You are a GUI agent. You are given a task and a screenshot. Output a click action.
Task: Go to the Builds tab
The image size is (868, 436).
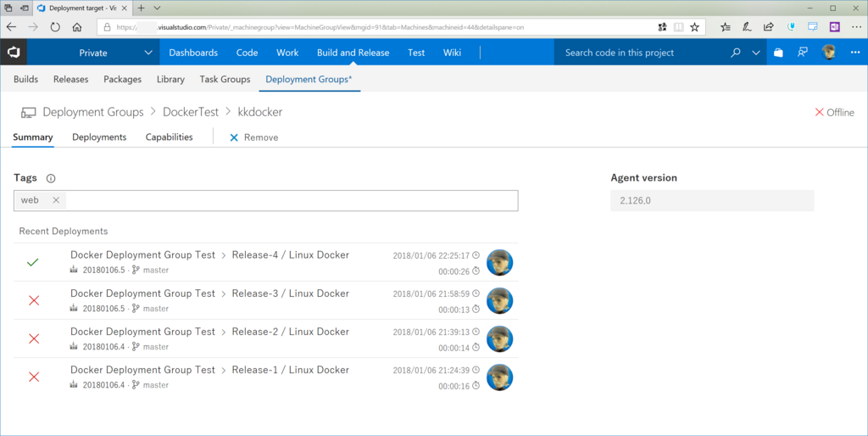(x=26, y=79)
